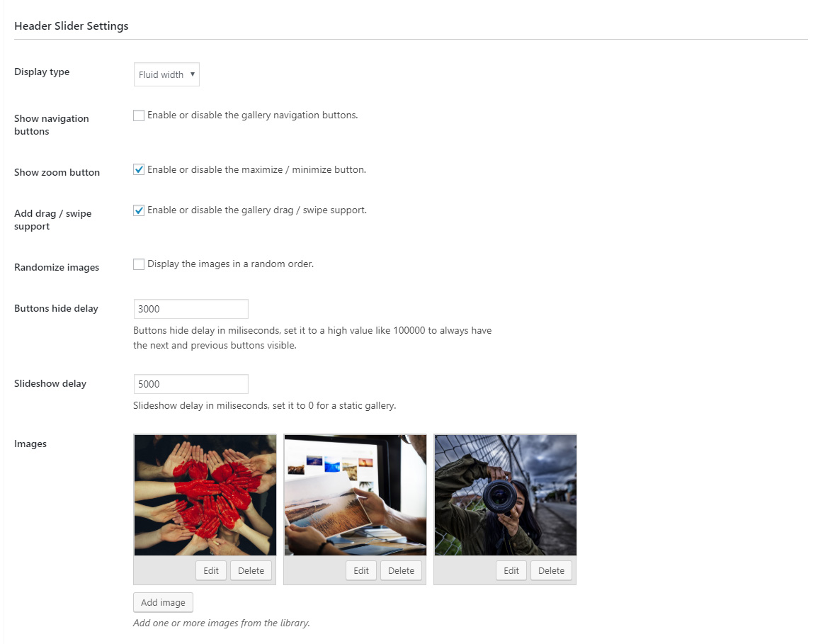Edit the photographer with camera image

point(511,570)
